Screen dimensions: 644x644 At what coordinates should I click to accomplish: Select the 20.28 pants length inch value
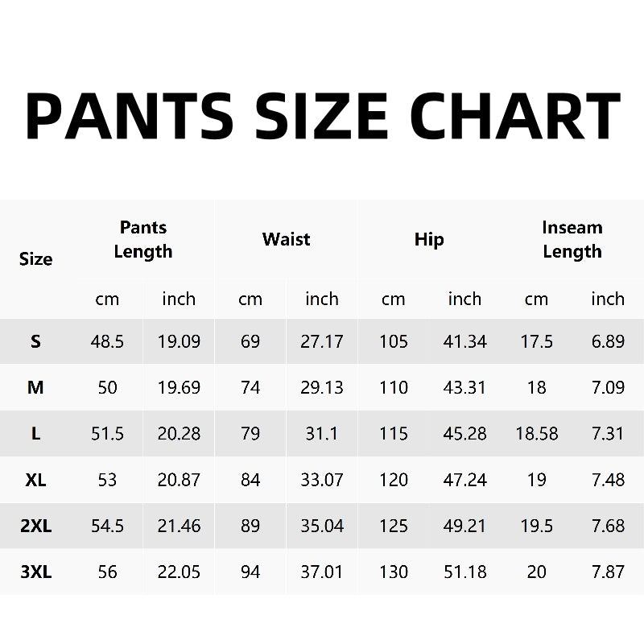tap(179, 434)
